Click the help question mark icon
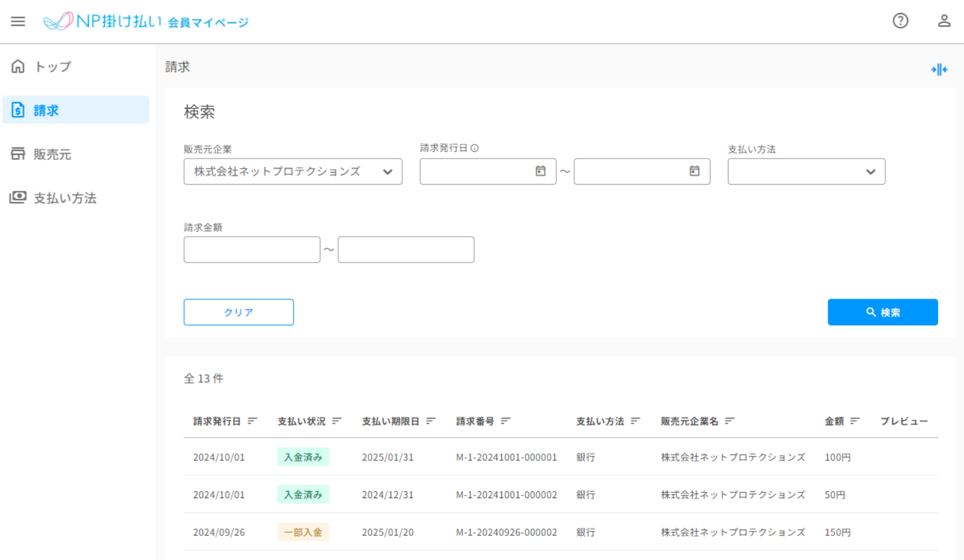This screenshot has width=964, height=560. click(900, 21)
